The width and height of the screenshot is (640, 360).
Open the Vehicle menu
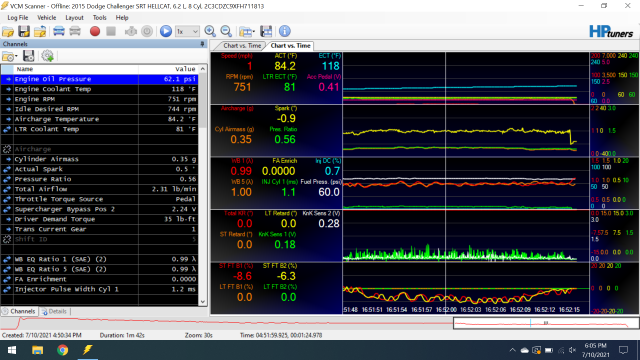47,18
